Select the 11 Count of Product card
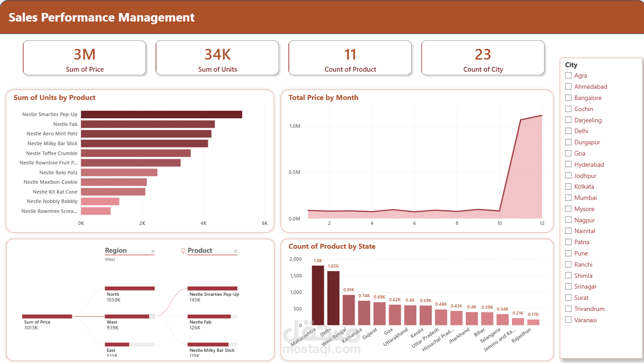The height and width of the screenshot is (363, 644). 350,58
